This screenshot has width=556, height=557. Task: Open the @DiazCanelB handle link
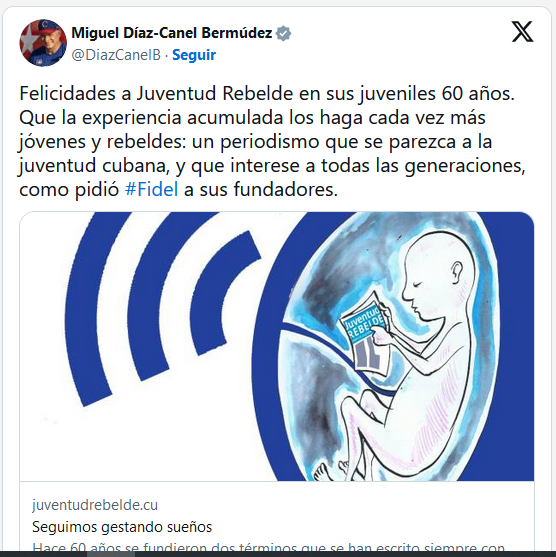pyautogui.click(x=116, y=55)
